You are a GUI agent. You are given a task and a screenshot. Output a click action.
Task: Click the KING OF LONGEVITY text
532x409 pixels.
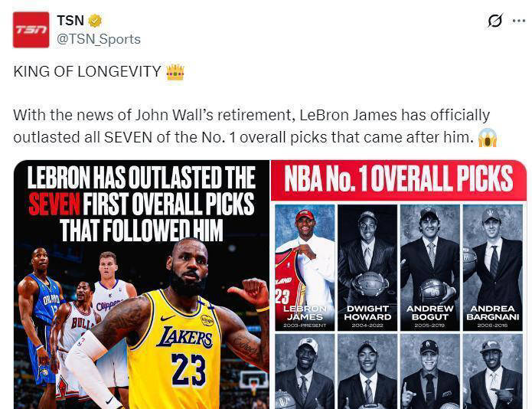click(87, 72)
